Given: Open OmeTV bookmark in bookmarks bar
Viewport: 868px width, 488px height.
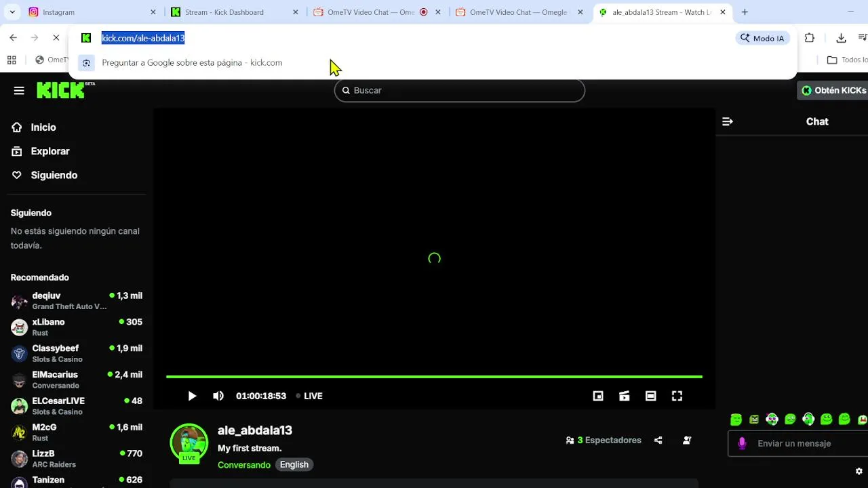Looking at the screenshot, I should [52, 60].
